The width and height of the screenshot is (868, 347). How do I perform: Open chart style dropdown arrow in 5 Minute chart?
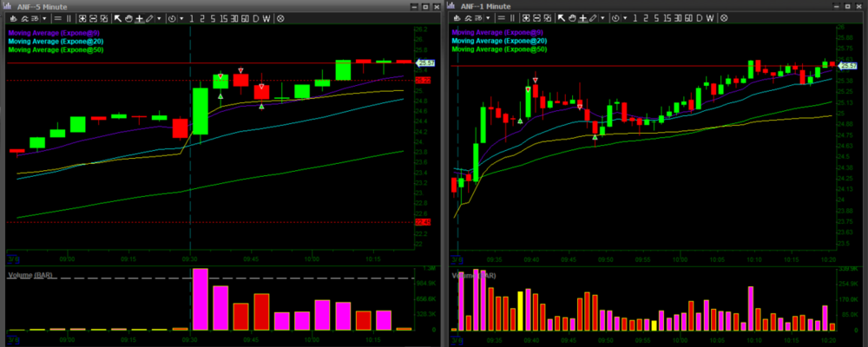tap(46, 17)
